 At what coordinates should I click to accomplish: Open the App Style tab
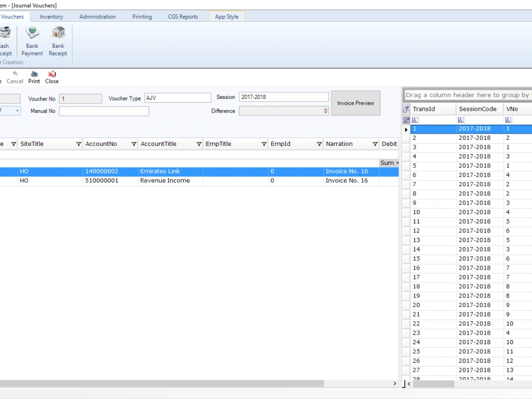pos(227,16)
